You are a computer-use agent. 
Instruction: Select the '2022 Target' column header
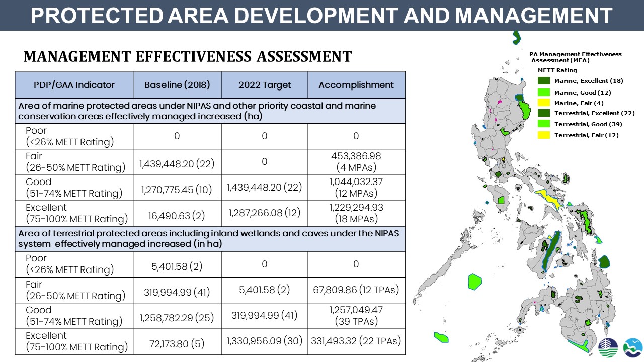tap(265, 85)
